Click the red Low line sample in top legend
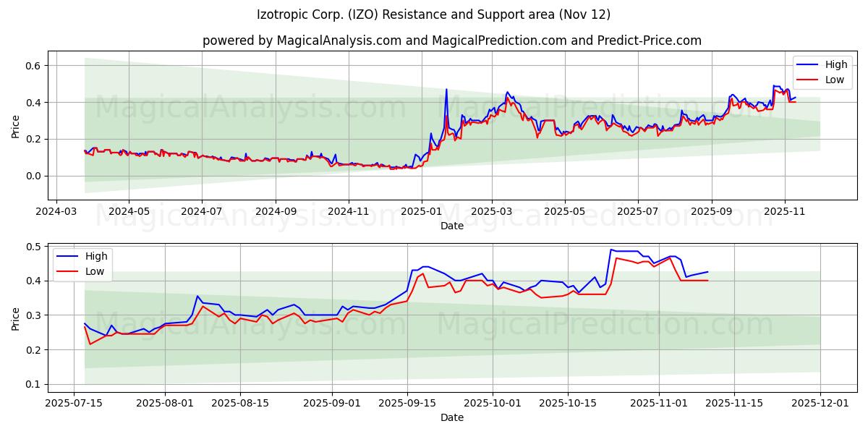868x434 pixels. coord(807,78)
